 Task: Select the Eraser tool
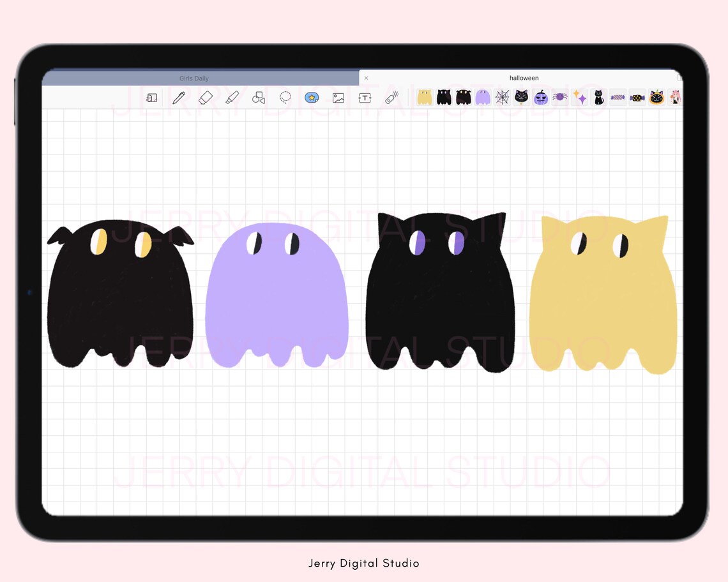pos(206,97)
